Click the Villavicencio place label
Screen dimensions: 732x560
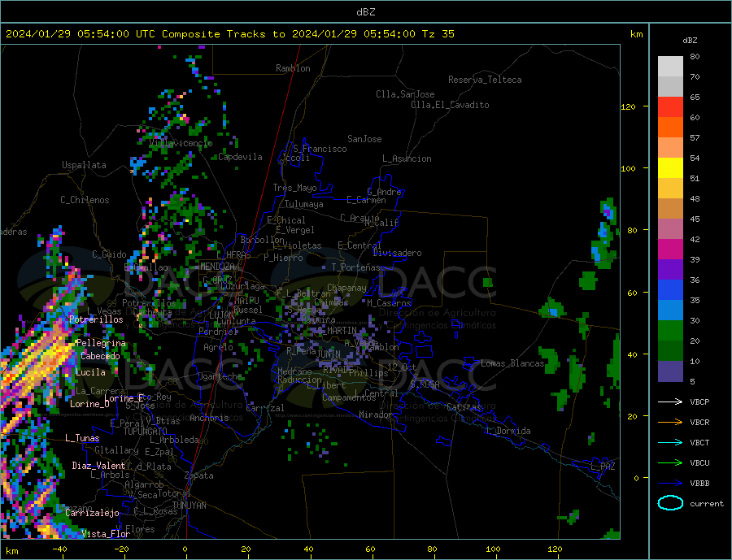181,143
